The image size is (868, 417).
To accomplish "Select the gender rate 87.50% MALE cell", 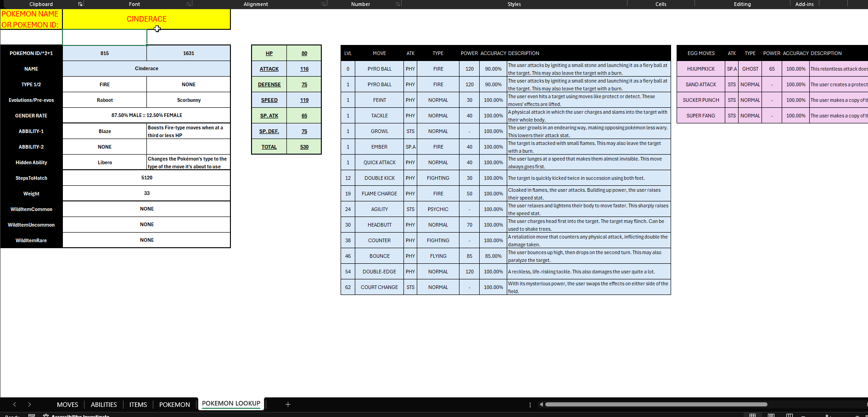I will tap(146, 115).
